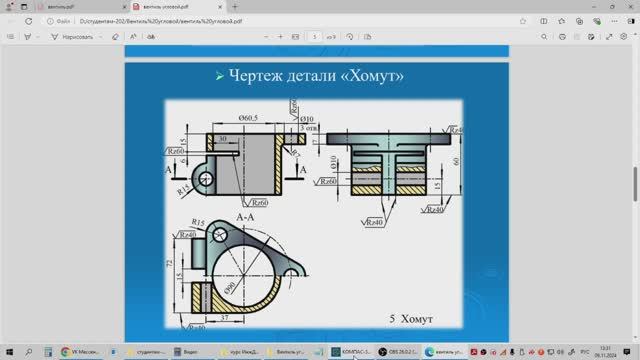This screenshot has height=360, width=640.
Task: Select the вентиль угловой.pdf tab
Action: click(x=176, y=7)
